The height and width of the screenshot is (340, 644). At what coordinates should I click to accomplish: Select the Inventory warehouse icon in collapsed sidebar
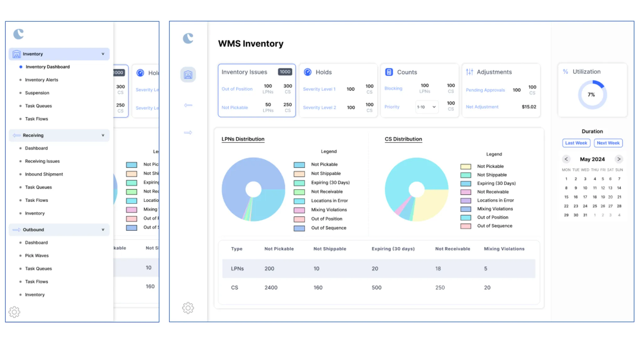point(188,74)
